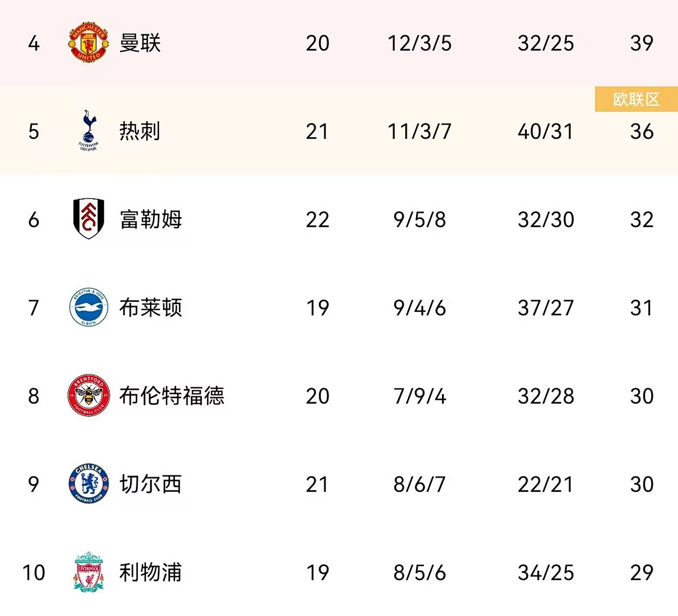Click rank number 10 in the table
Screen dimensions: 678x616
pyautogui.click(x=34, y=573)
